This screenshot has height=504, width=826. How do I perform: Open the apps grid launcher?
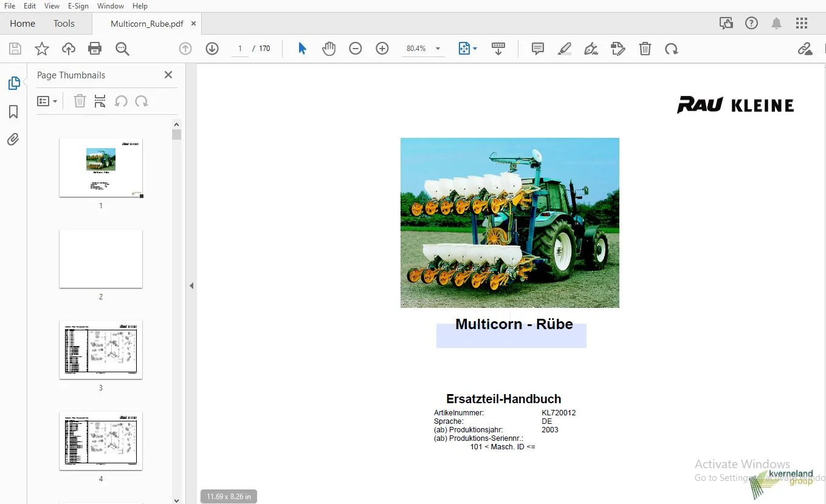point(802,23)
